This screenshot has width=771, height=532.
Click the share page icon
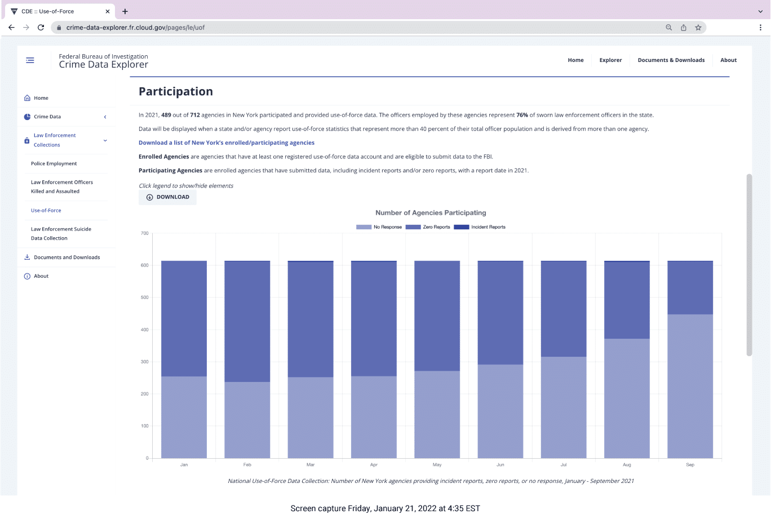coord(684,28)
